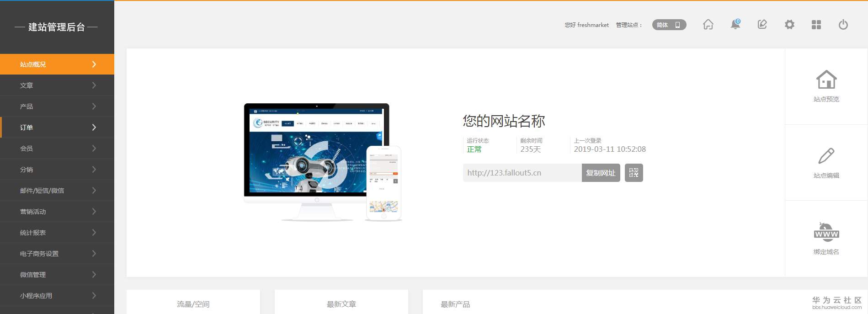The height and width of the screenshot is (314, 868).
Task: Expand 统计报表 chevron
Action: click(x=94, y=233)
